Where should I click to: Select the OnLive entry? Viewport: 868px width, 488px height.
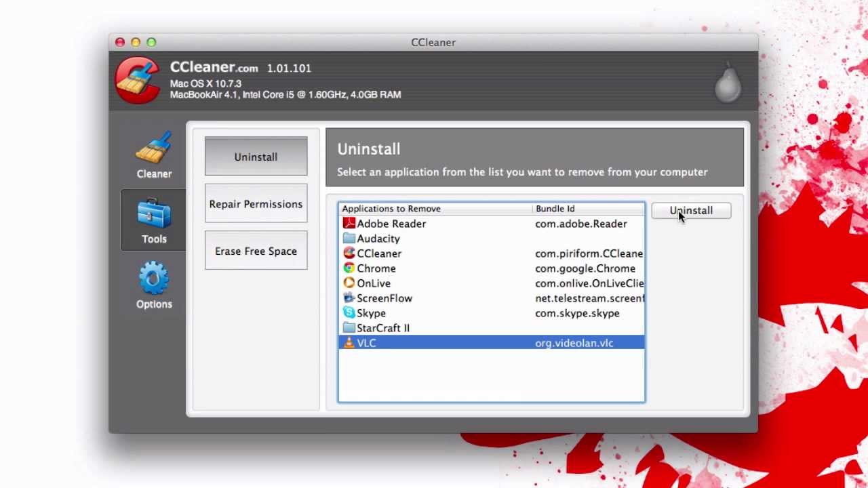coord(374,283)
